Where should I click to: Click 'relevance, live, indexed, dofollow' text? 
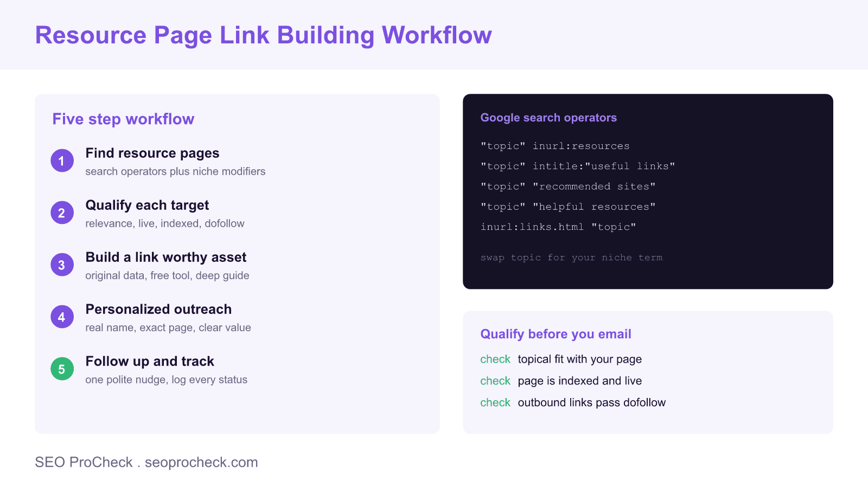165,223
